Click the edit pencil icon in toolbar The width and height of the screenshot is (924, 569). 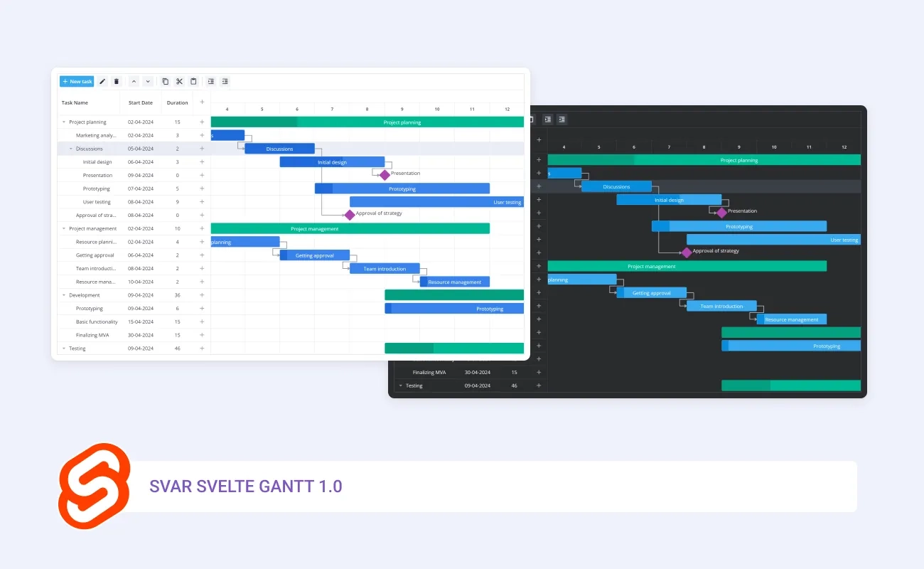tap(102, 82)
